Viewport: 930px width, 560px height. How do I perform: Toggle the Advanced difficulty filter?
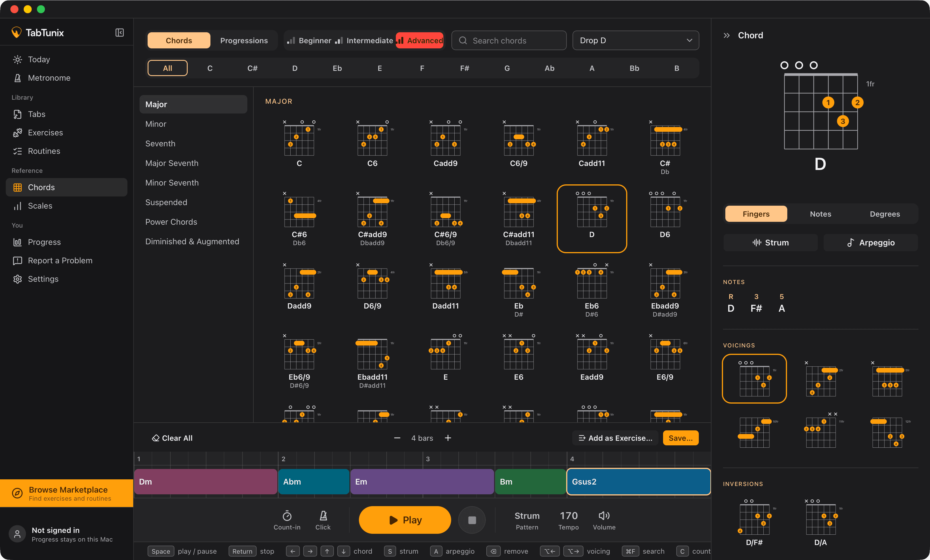tap(419, 40)
